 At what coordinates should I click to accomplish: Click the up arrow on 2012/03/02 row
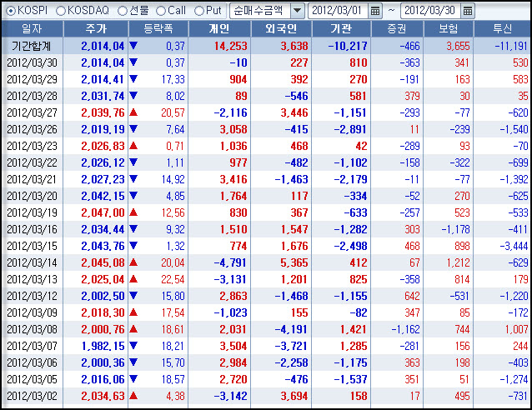pyautogui.click(x=133, y=396)
